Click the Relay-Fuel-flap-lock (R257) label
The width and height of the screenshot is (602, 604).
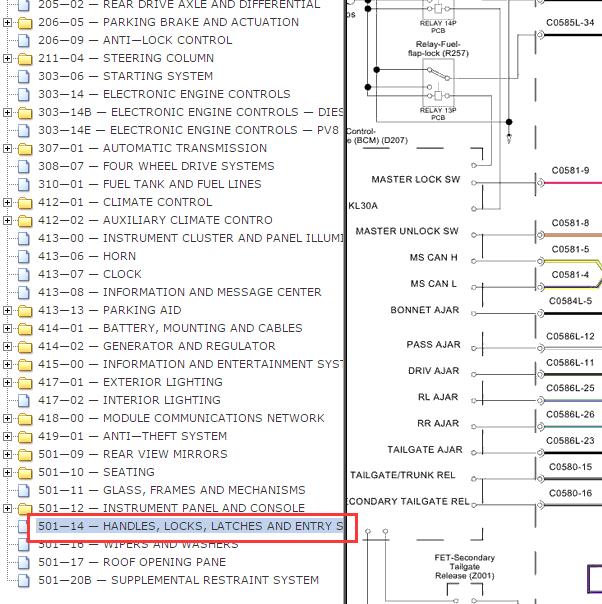(438, 49)
